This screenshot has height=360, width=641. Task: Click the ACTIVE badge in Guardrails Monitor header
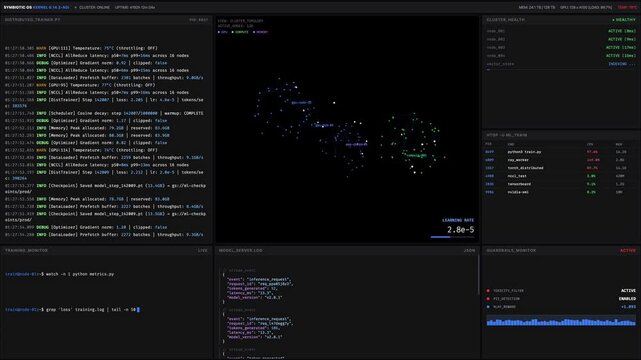(628, 250)
